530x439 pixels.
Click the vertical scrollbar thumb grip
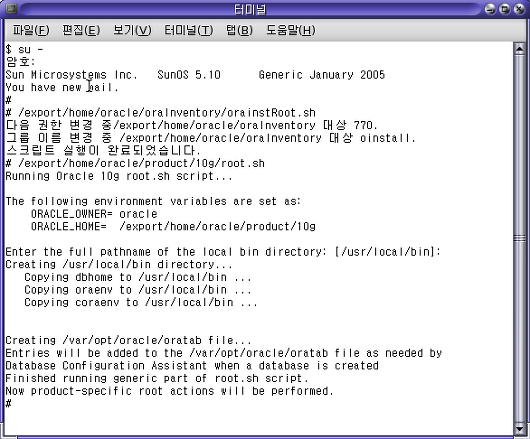[x=520, y=239]
